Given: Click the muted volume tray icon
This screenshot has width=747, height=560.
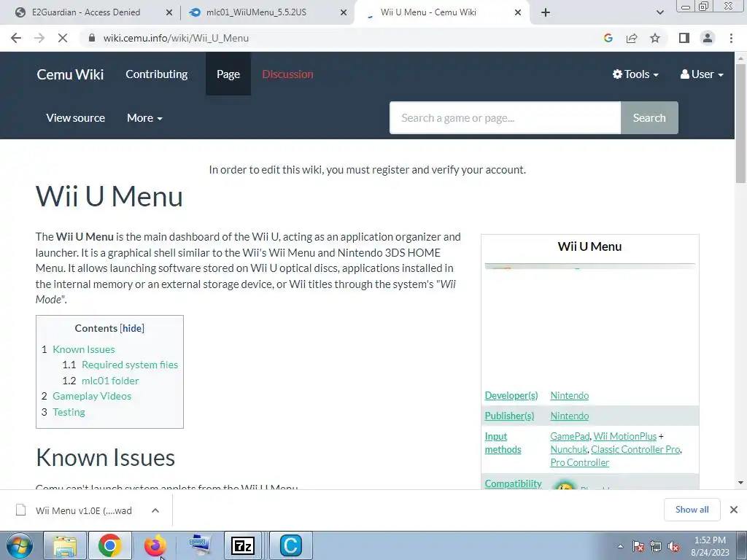Looking at the screenshot, I should [673, 546].
